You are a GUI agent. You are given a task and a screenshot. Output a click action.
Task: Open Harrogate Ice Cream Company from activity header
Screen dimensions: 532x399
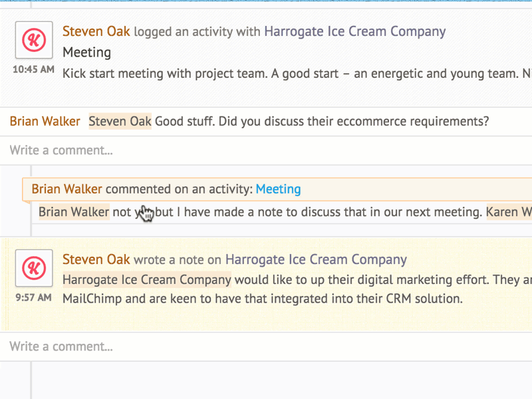tap(354, 31)
